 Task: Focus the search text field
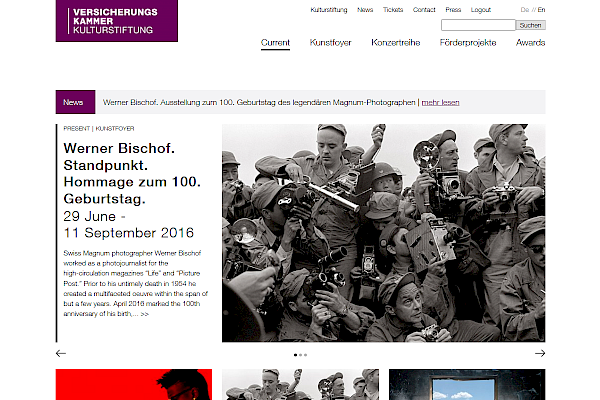(x=477, y=25)
